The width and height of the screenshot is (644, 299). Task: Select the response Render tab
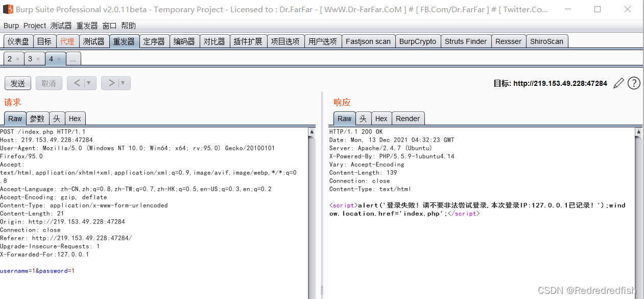(408, 119)
